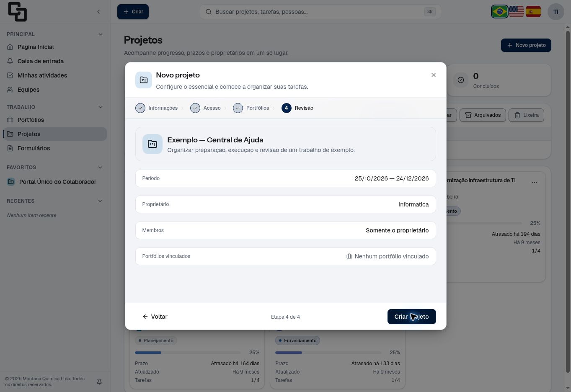The image size is (571, 392).
Task: Open Página Inicial from sidebar
Action: pos(55,47)
